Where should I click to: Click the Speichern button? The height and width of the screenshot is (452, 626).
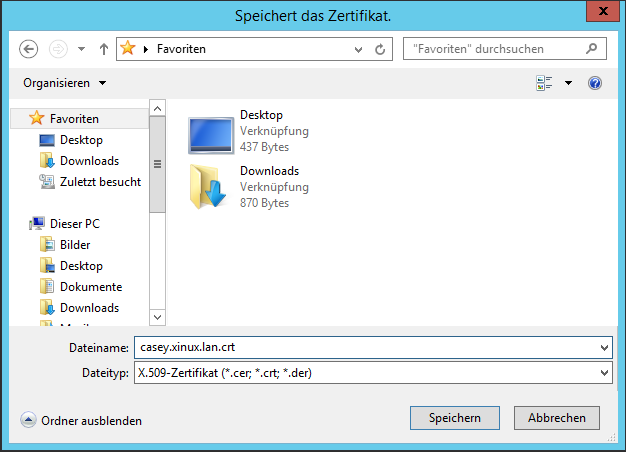(455, 418)
